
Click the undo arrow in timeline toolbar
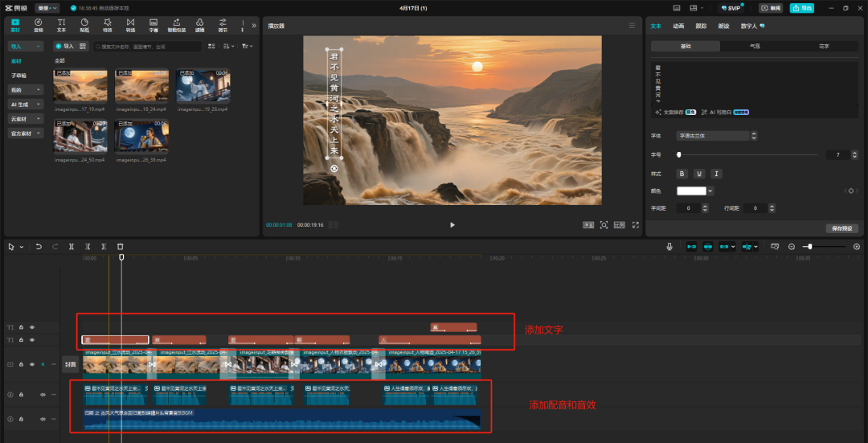(x=39, y=247)
